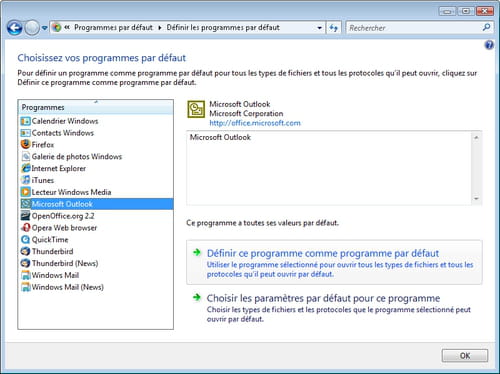500x374 pixels.
Task: Select Thunderbird (News) entry
Action: tap(96, 263)
